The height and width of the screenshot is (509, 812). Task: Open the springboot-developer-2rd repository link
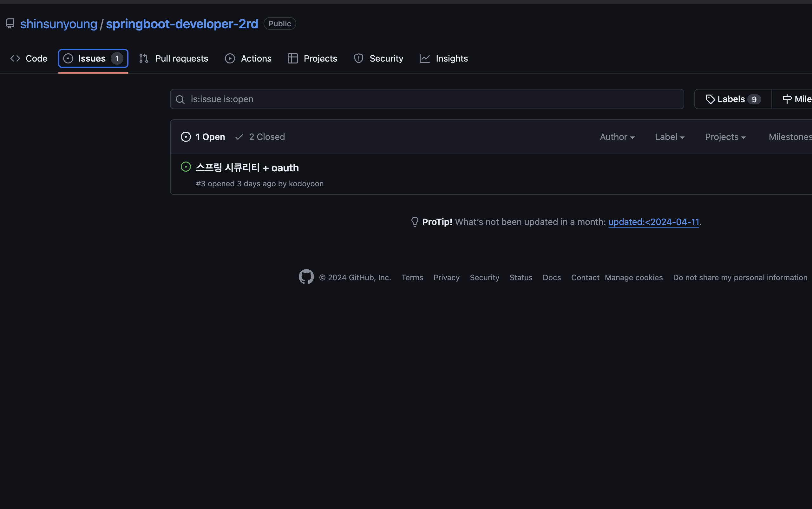coord(182,23)
